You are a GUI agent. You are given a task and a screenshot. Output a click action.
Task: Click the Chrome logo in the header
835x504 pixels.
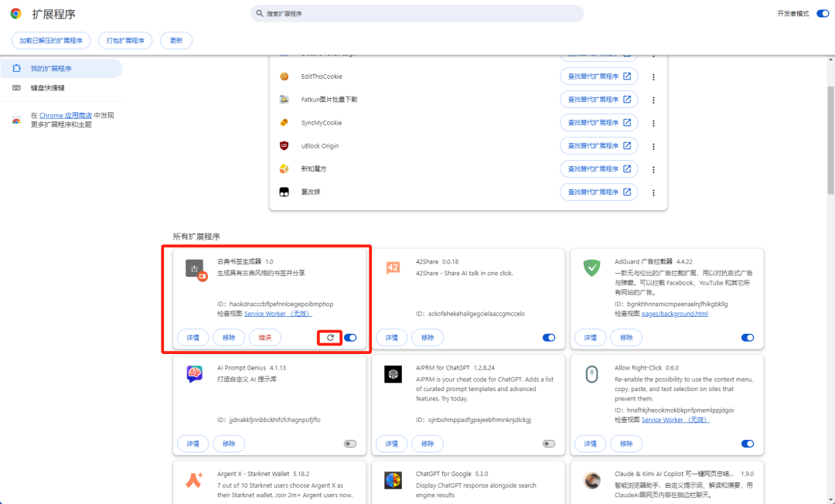[x=16, y=14]
